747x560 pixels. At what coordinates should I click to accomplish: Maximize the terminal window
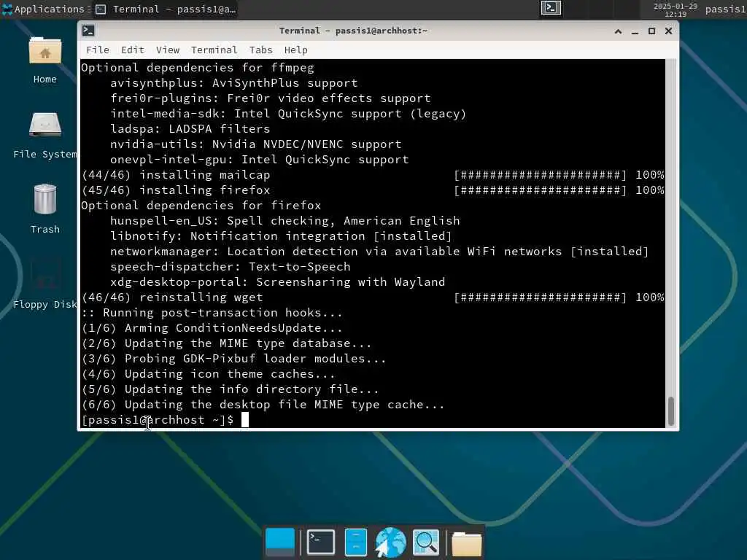tap(651, 31)
